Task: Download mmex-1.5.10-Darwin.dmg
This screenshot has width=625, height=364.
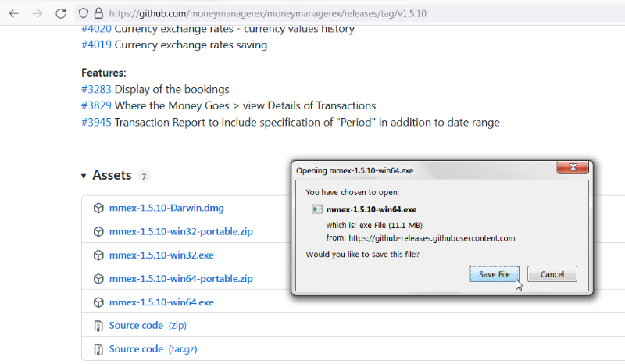Action: click(166, 208)
